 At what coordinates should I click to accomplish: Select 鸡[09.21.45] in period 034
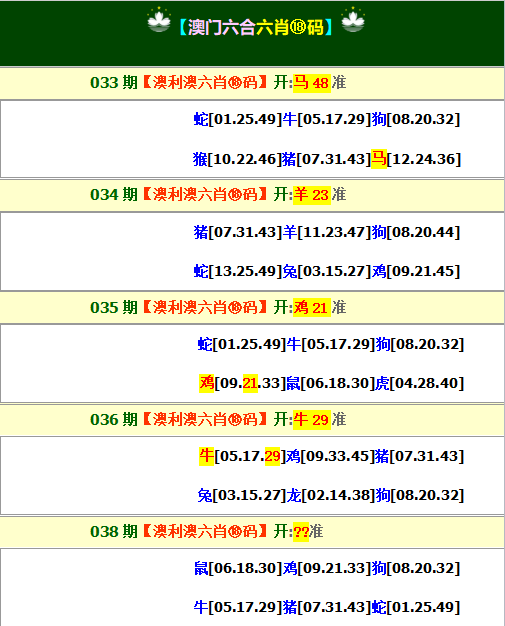point(416,271)
